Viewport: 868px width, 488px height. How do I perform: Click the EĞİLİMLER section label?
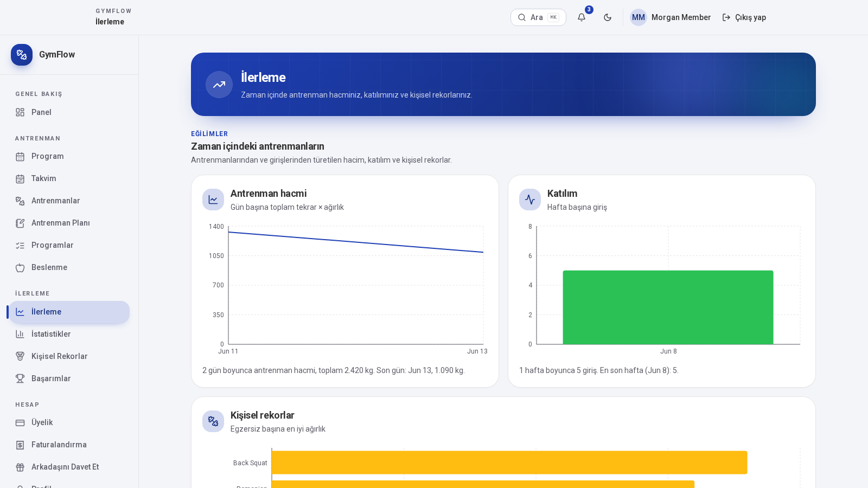[x=209, y=134]
